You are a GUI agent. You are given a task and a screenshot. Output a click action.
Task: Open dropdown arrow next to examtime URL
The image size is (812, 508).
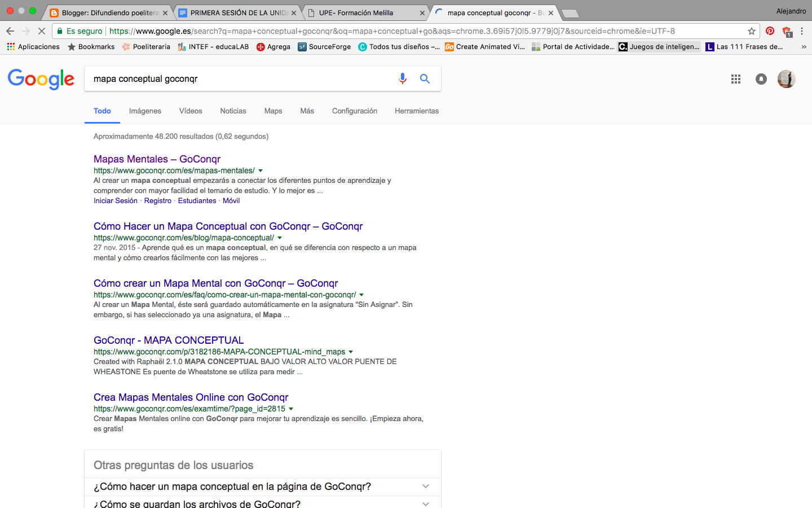(291, 409)
